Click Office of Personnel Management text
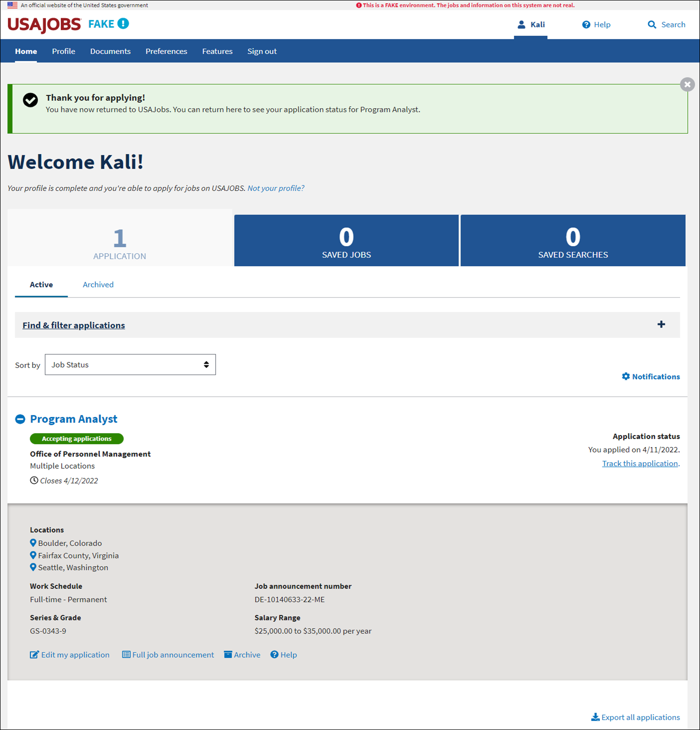 (x=90, y=454)
